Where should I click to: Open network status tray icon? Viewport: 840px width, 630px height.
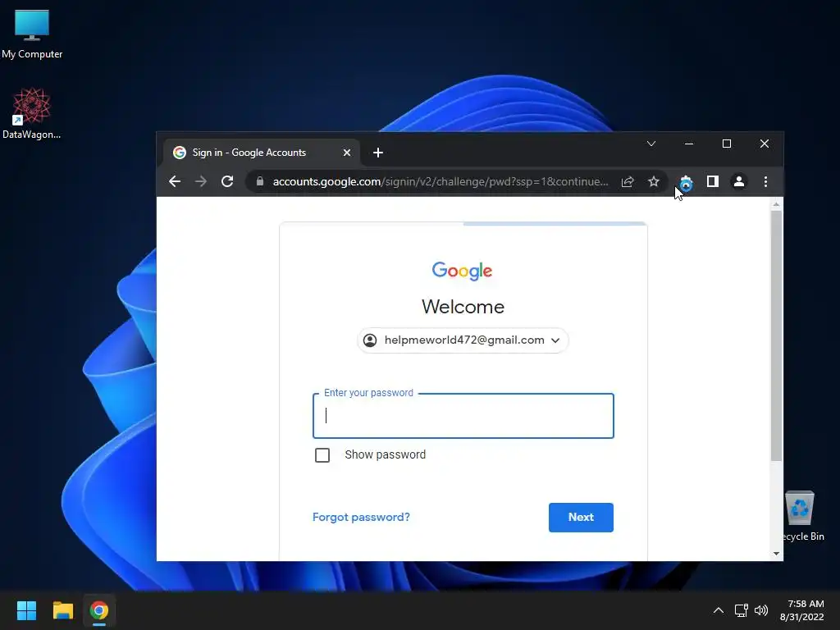coord(741,610)
